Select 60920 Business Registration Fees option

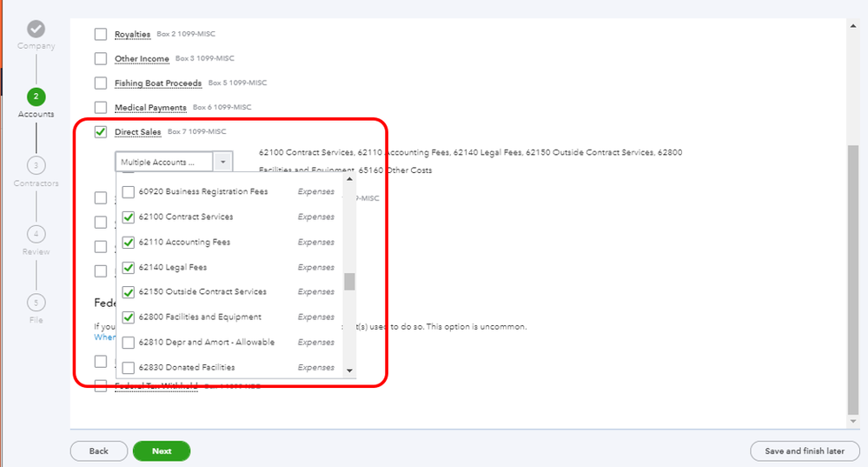129,191
